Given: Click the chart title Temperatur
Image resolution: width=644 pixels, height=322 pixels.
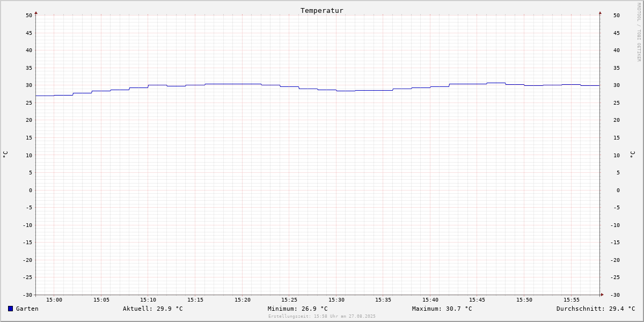Looking at the screenshot, I should click(322, 10).
